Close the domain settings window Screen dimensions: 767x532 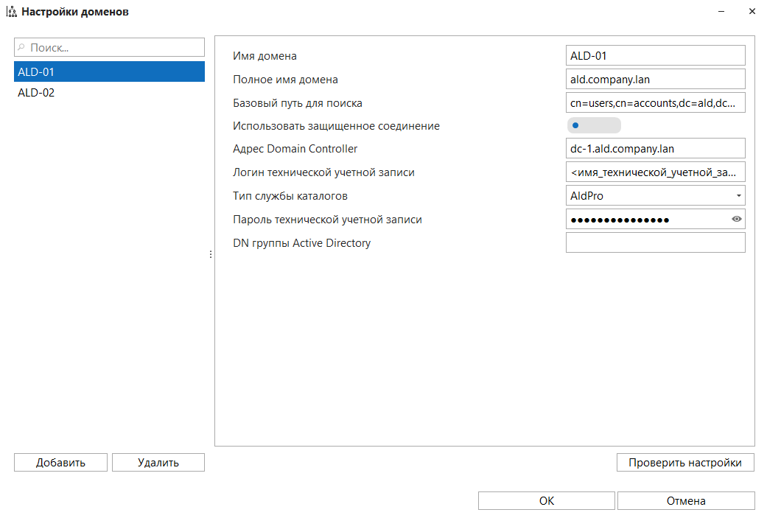click(752, 11)
